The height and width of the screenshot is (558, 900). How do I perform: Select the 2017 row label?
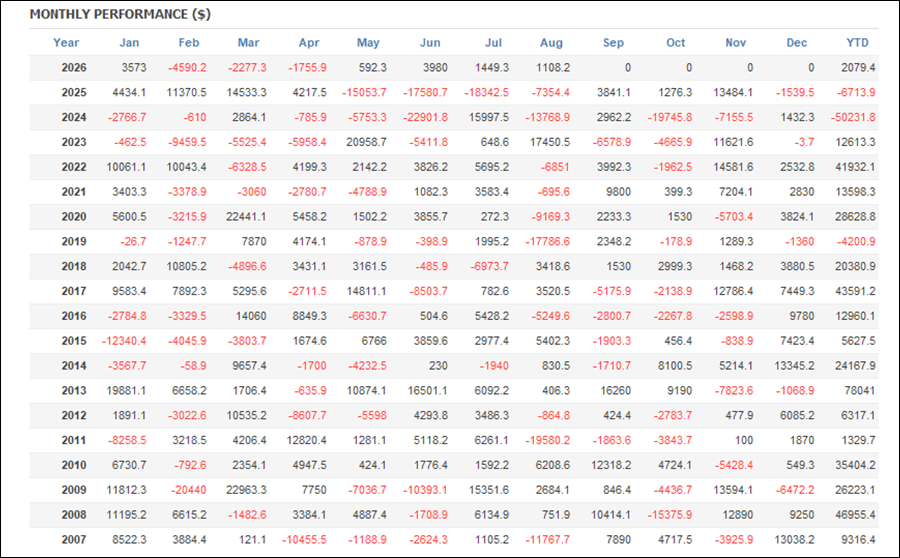74,291
